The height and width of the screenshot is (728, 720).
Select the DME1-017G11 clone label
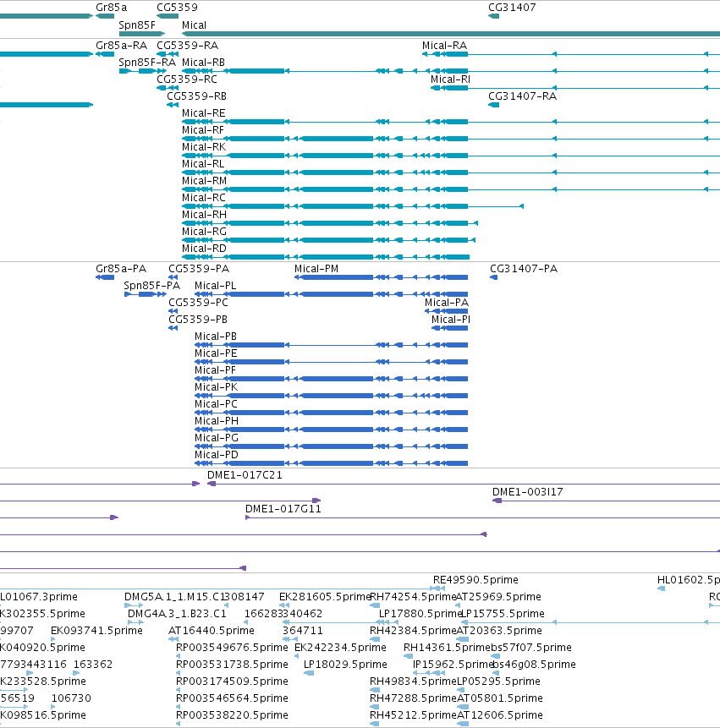tap(283, 509)
